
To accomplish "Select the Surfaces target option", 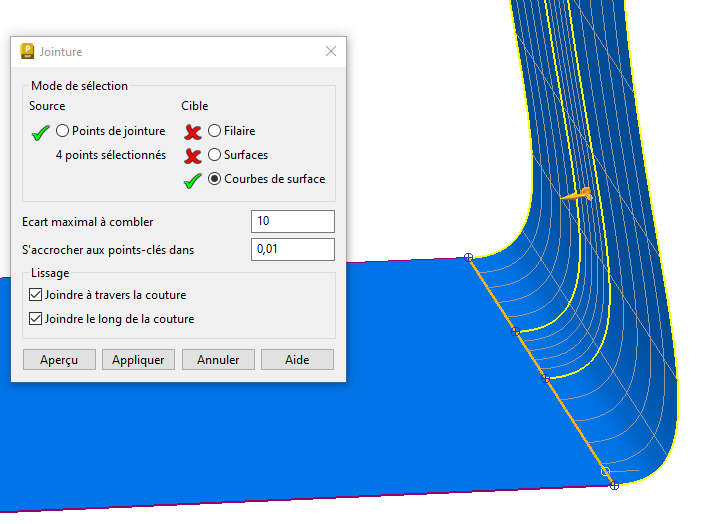I will pos(215,155).
